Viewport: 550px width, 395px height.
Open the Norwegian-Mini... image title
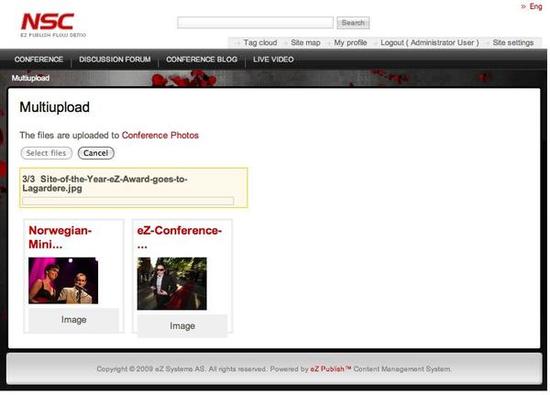[x=60, y=237]
